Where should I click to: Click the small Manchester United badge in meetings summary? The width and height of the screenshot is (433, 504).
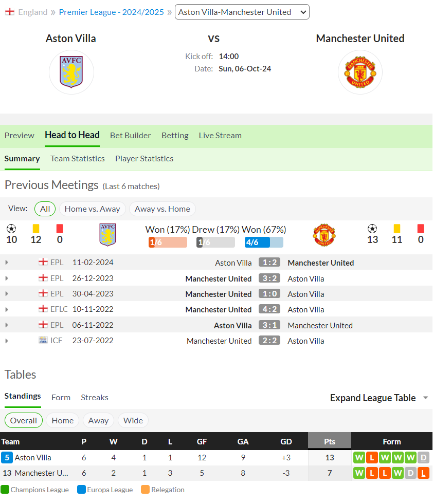(324, 235)
